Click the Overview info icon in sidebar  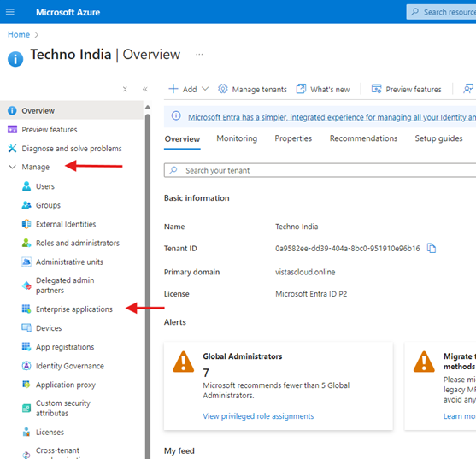(12, 110)
